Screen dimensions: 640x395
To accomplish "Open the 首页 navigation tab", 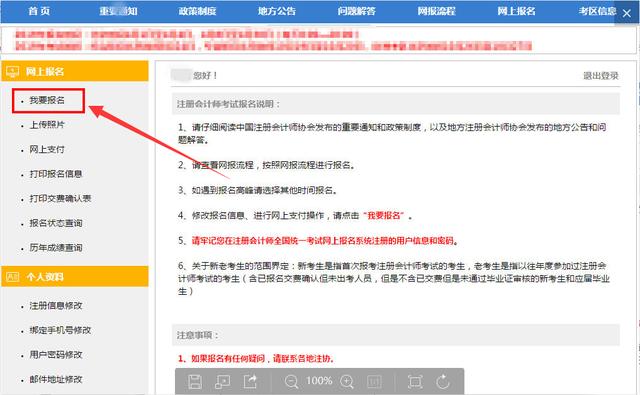I will [x=39, y=11].
